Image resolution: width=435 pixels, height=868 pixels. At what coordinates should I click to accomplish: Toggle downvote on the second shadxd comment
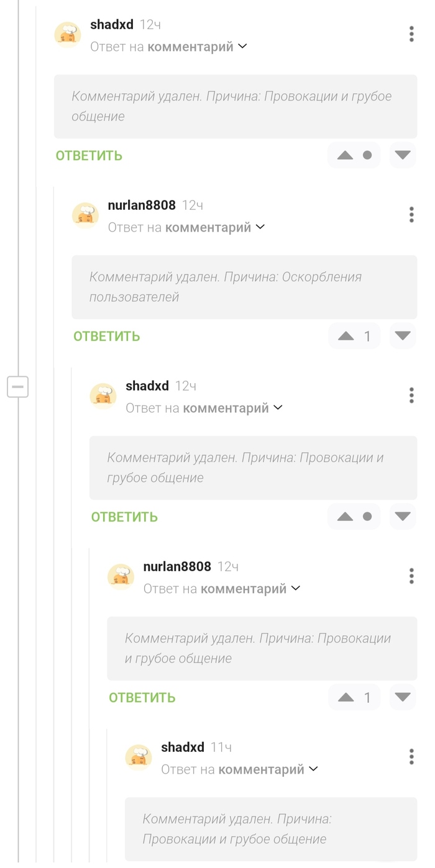(402, 516)
